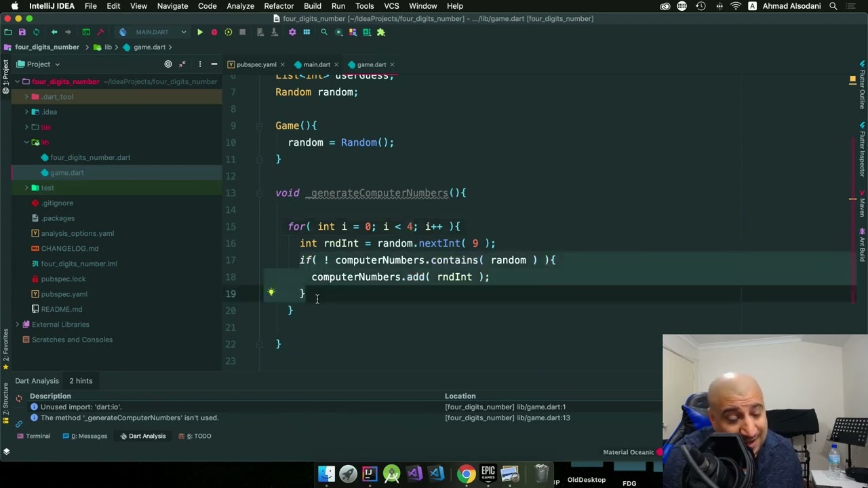The height and width of the screenshot is (488, 868).
Task: Close the game.dart editor tab
Action: [392, 64]
